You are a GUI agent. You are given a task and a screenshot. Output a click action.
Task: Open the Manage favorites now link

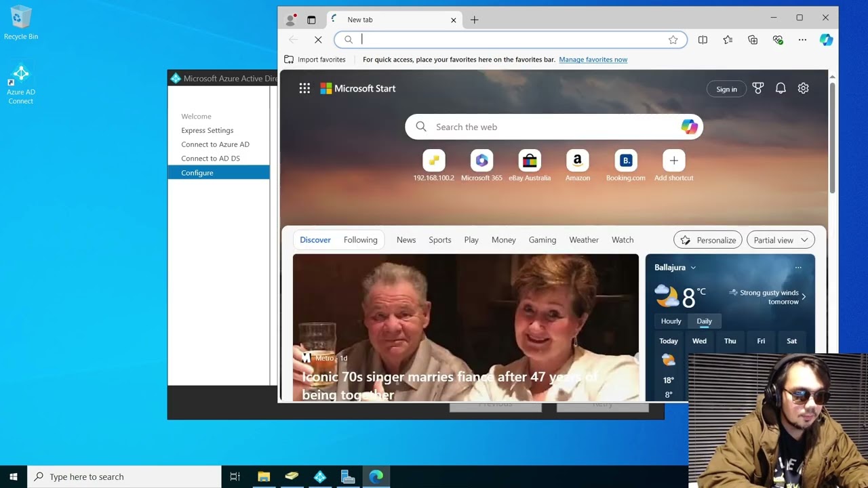(593, 60)
